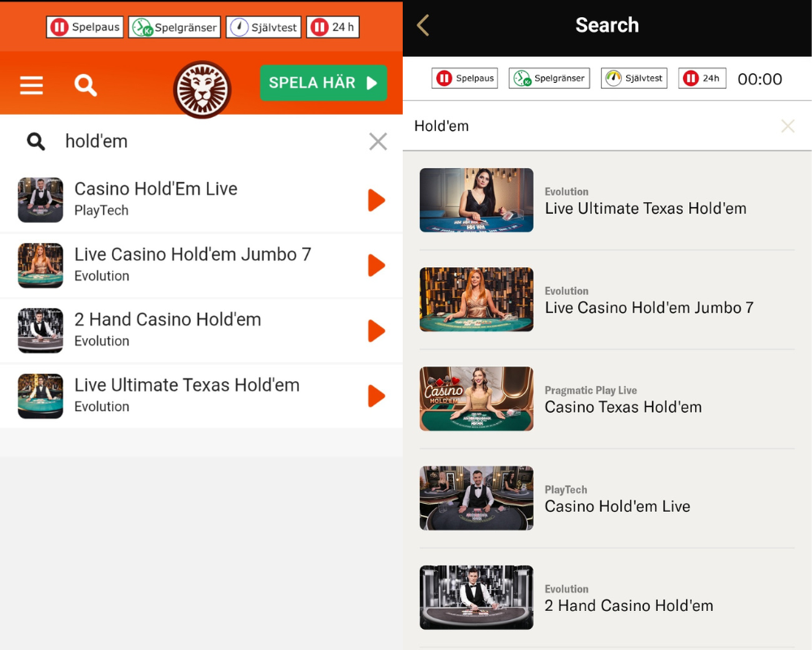Start 2 Hand Casino Hold'em with orange arrow
Viewport: 812px width, 650px height.
[376, 331]
